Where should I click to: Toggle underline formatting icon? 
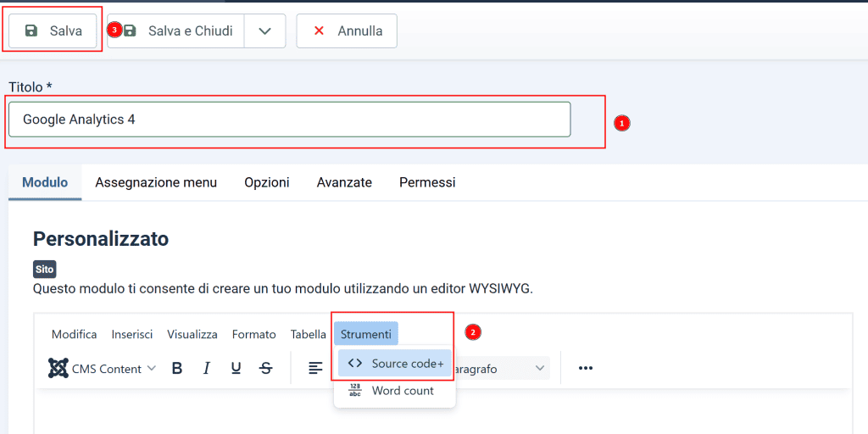coord(236,368)
